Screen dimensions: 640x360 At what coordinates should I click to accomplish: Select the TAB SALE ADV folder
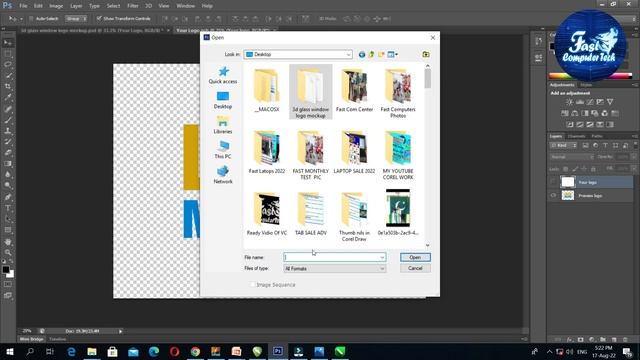tap(311, 214)
